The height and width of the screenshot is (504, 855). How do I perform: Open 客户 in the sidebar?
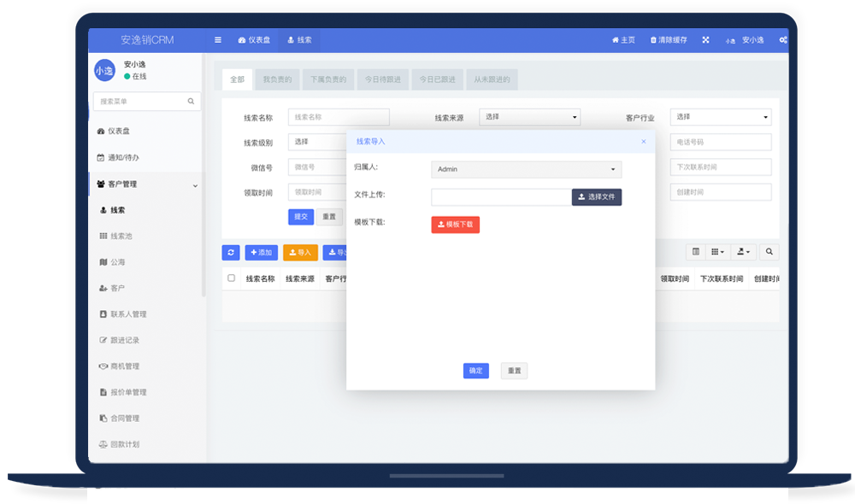point(112,288)
